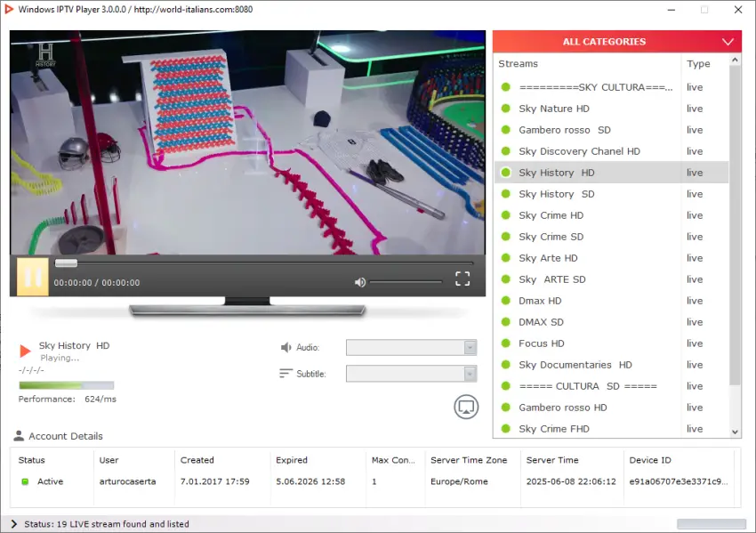Select the Sky Crime HD stream
The image size is (756, 533).
coord(611,215)
